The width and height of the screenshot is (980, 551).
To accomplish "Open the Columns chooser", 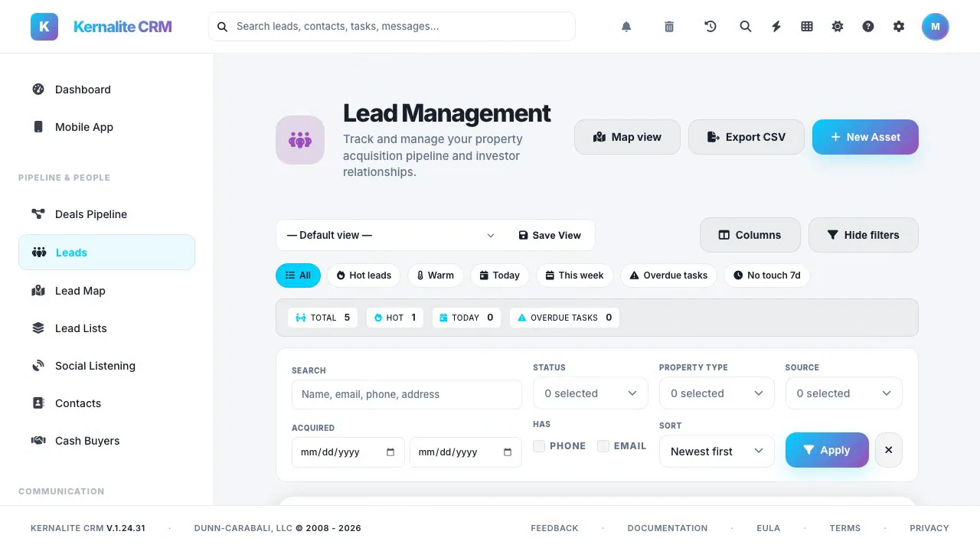I will (x=750, y=235).
